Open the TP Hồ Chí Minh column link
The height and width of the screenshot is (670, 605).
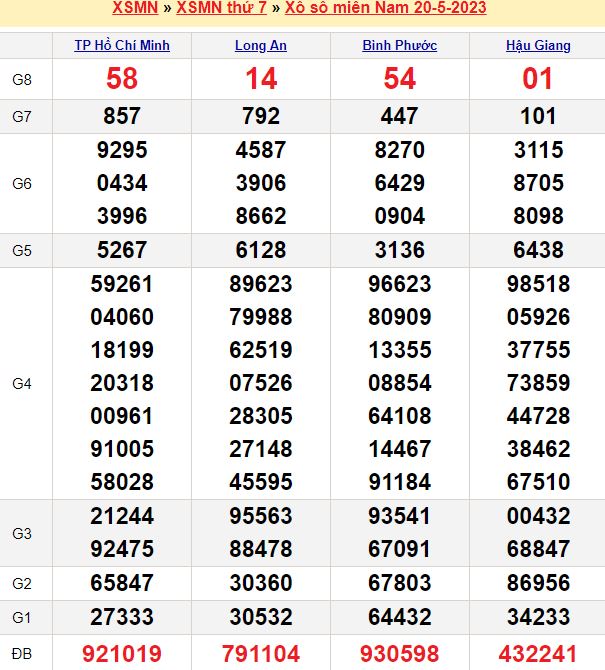[122, 46]
